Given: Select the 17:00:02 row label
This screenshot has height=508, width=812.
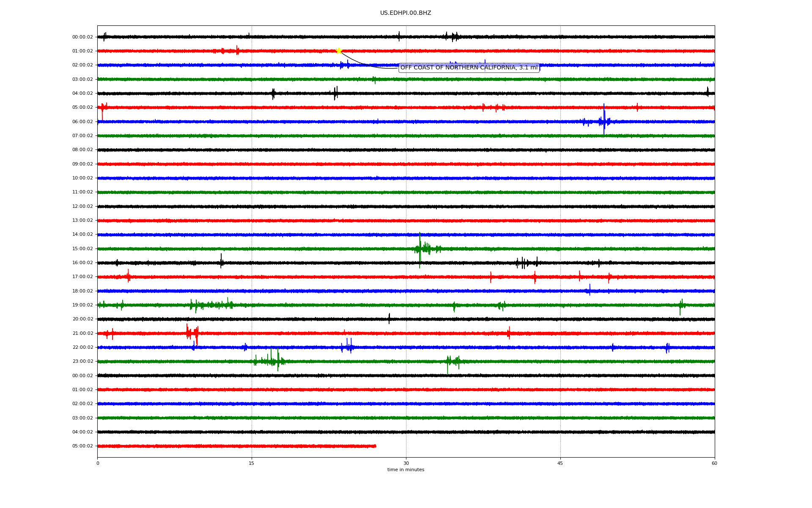Looking at the screenshot, I should (82, 277).
